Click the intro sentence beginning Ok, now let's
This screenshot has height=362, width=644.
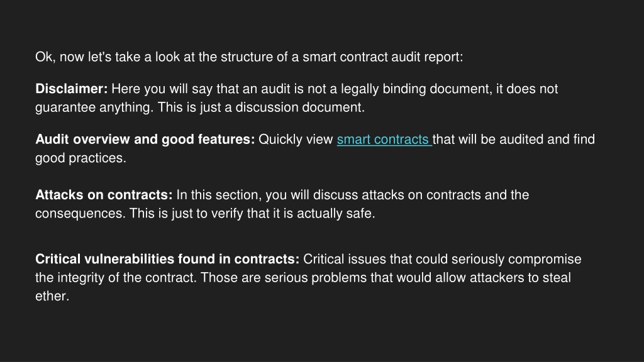[249, 57]
